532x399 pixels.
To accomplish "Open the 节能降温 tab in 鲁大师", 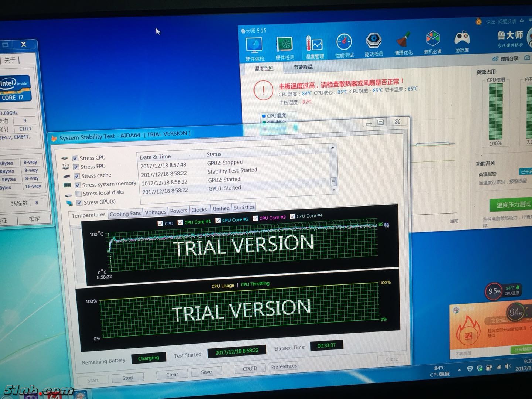I will click(303, 67).
